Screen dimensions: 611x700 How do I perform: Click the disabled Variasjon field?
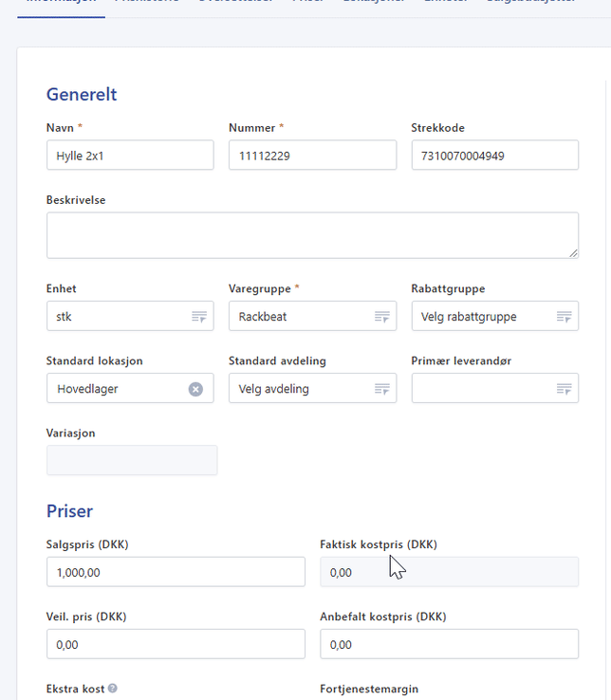131,460
